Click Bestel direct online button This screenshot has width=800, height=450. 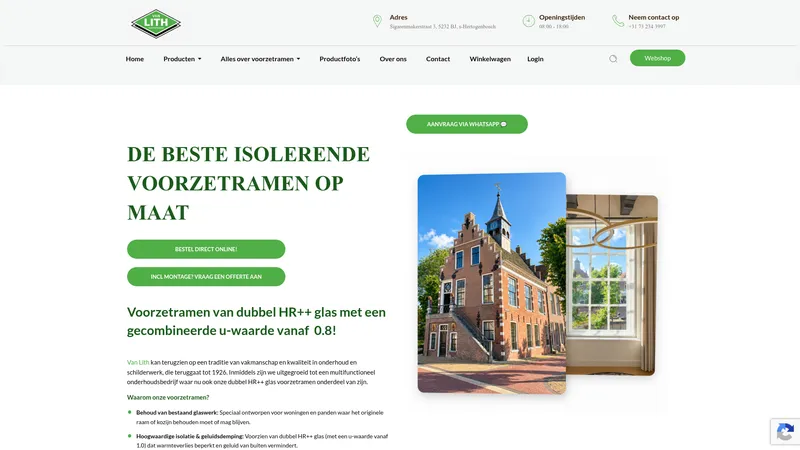(x=206, y=249)
